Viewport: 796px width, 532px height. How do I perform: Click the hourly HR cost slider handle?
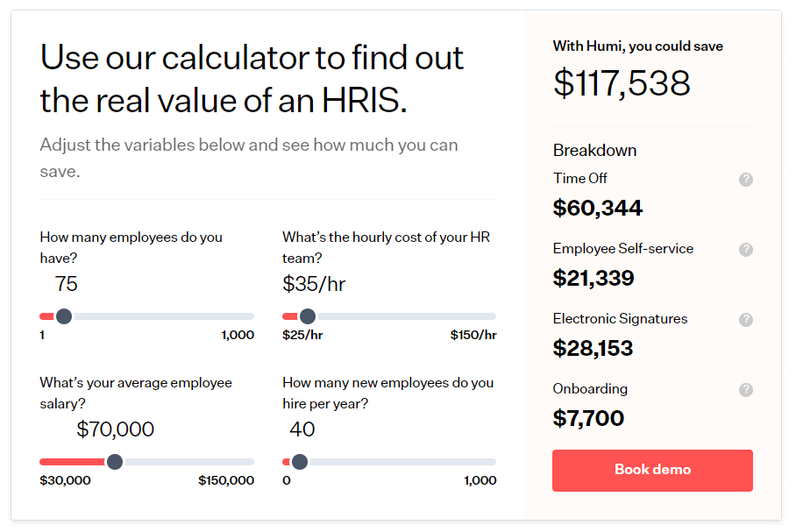[x=308, y=316]
